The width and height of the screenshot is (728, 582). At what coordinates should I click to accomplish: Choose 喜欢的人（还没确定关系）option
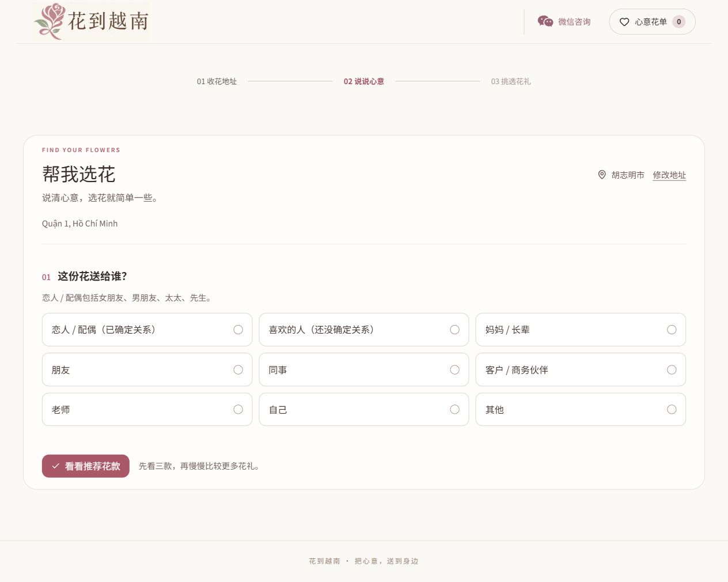364,330
